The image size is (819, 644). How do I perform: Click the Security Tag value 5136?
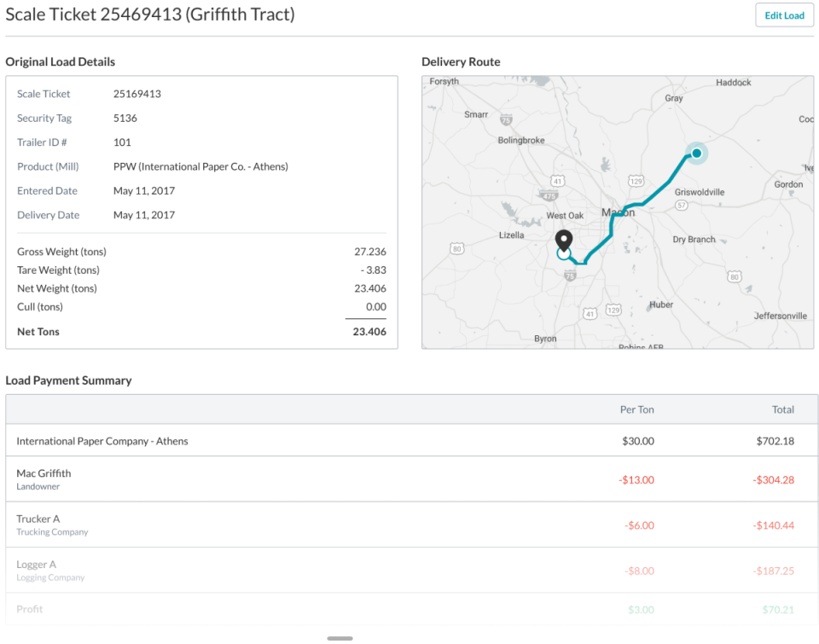click(125, 119)
